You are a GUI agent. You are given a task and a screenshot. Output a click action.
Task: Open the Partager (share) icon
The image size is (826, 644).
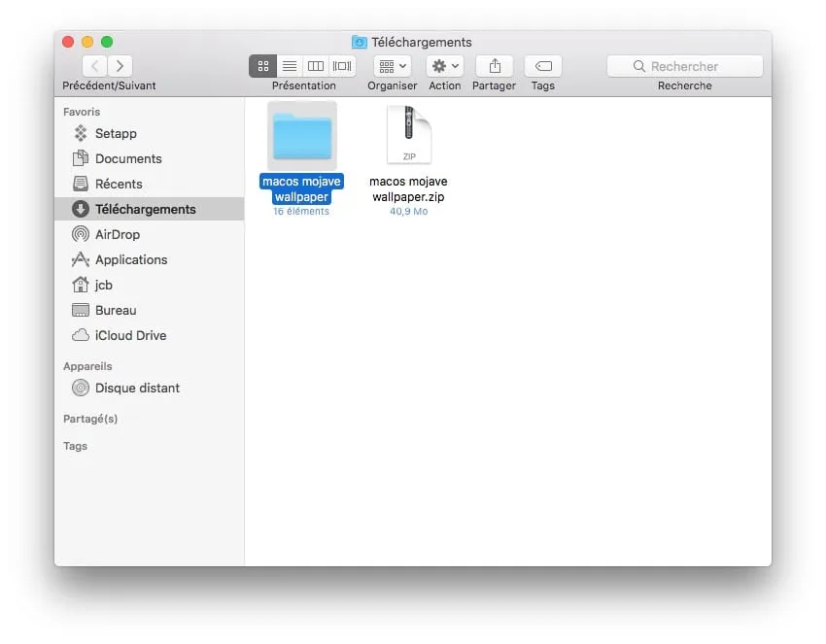click(x=494, y=65)
